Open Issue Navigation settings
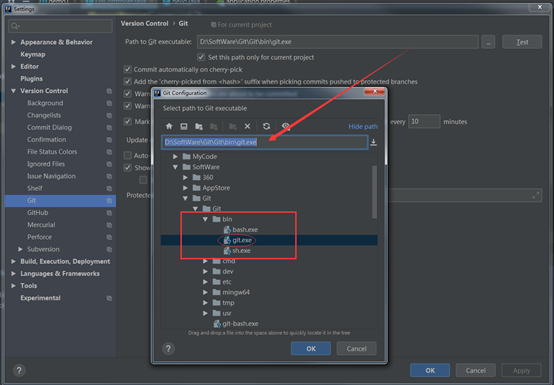 (51, 176)
